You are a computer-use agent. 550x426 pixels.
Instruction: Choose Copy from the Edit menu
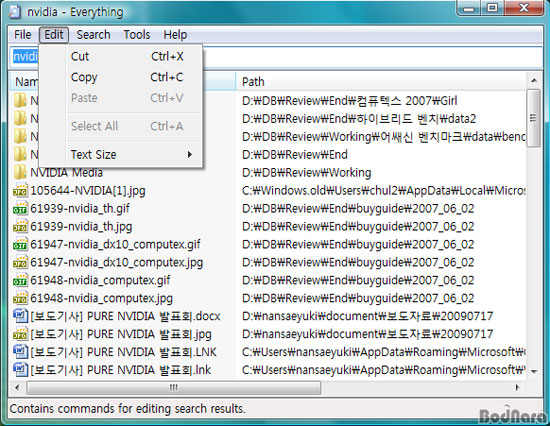121,77
